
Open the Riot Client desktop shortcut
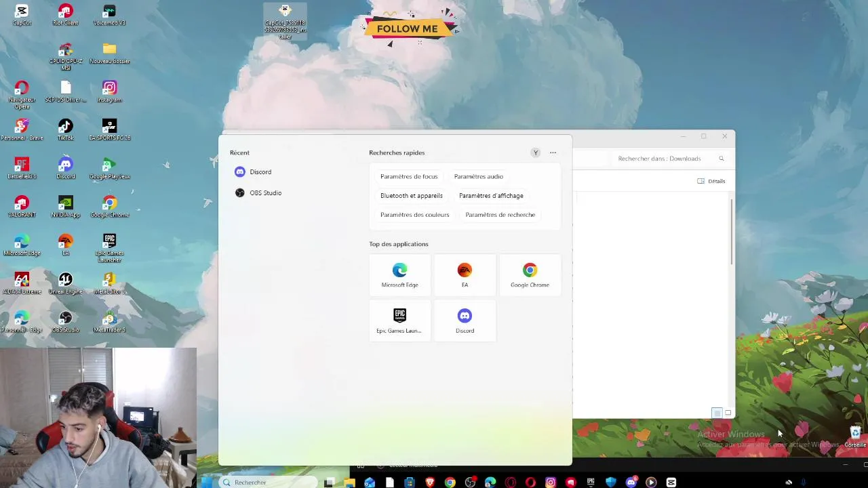tap(65, 15)
